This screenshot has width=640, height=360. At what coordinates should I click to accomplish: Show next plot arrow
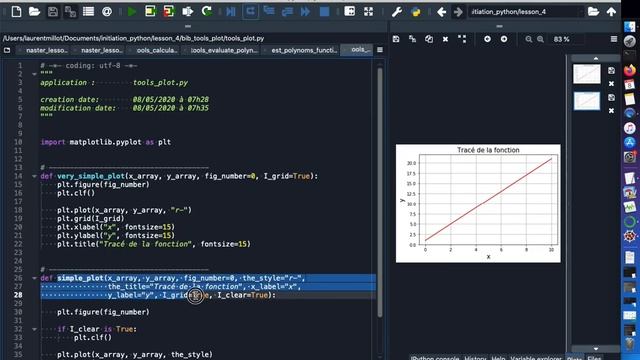[x=504, y=39]
